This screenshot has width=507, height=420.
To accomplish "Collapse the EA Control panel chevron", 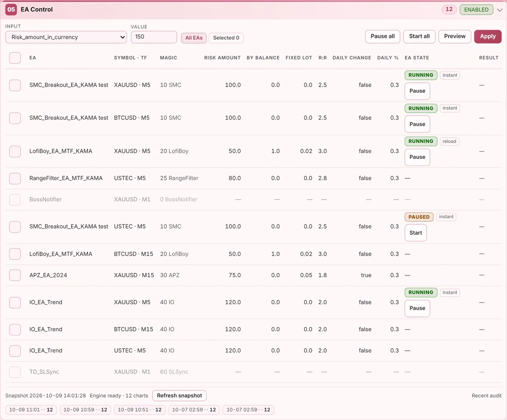I will [x=500, y=10].
